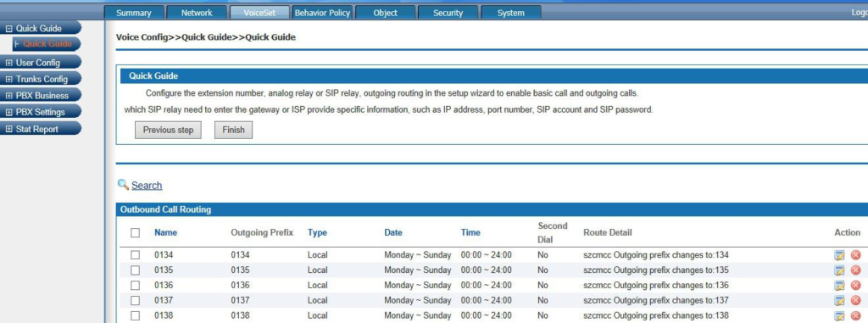
Task: Edit the 0137 outbound route
Action: (x=840, y=301)
